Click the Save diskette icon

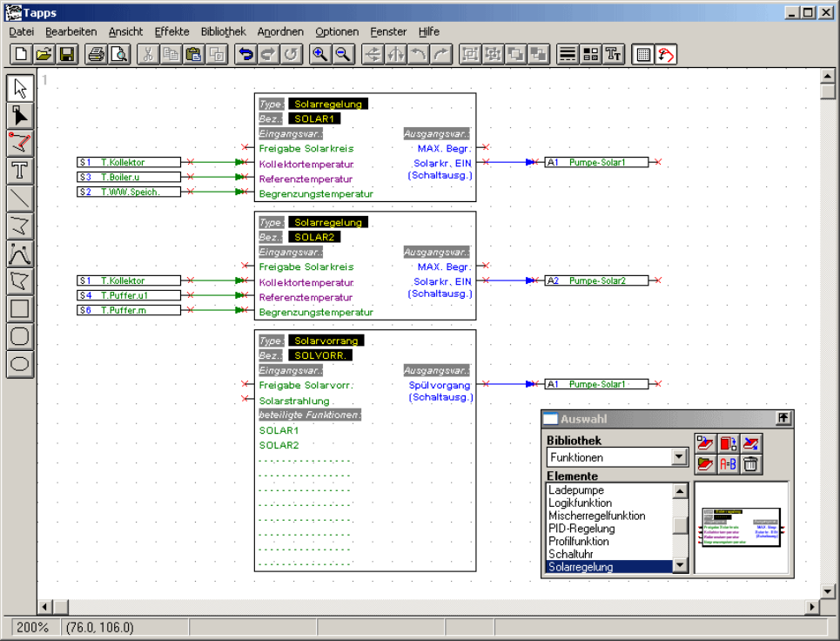click(x=67, y=54)
